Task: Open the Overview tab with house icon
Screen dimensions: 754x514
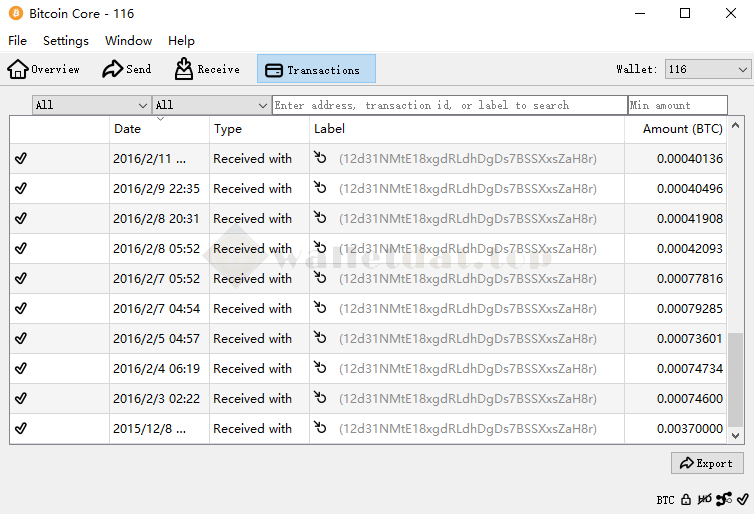Action: (43, 69)
